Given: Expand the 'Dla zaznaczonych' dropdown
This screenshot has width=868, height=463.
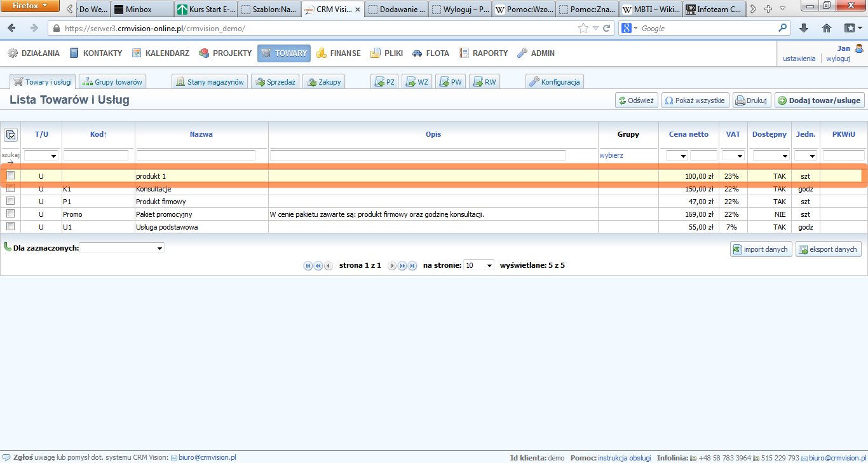Looking at the screenshot, I should coord(122,248).
